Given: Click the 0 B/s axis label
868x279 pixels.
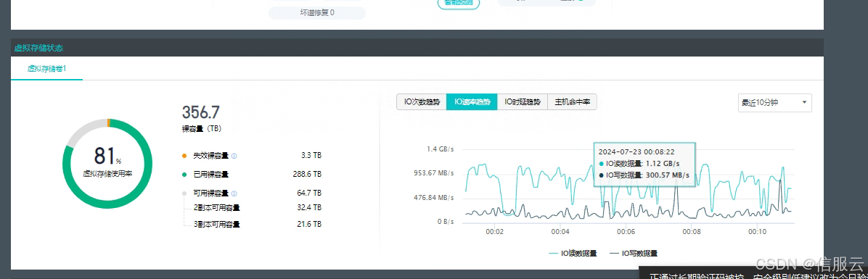Looking at the screenshot, I should (x=445, y=222).
